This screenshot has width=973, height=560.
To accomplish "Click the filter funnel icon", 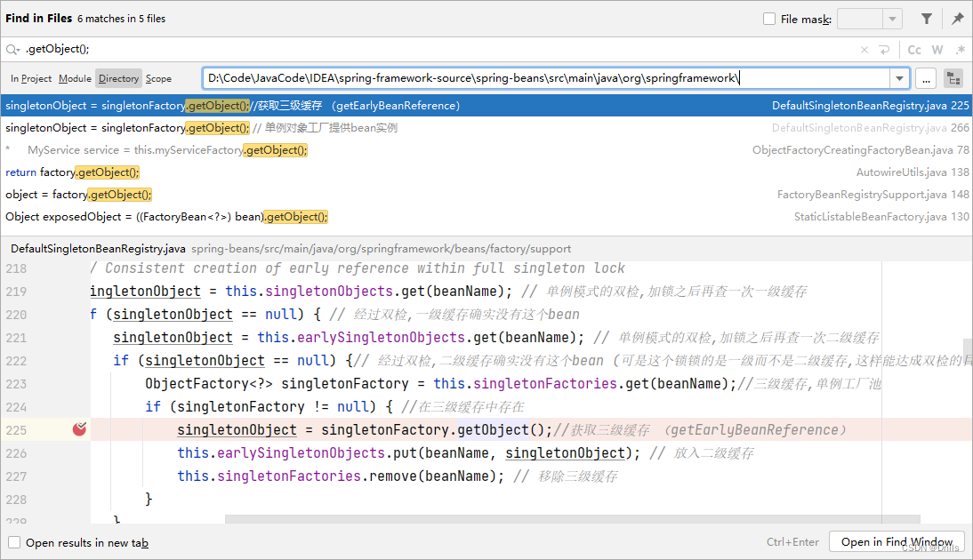I will point(926,20).
